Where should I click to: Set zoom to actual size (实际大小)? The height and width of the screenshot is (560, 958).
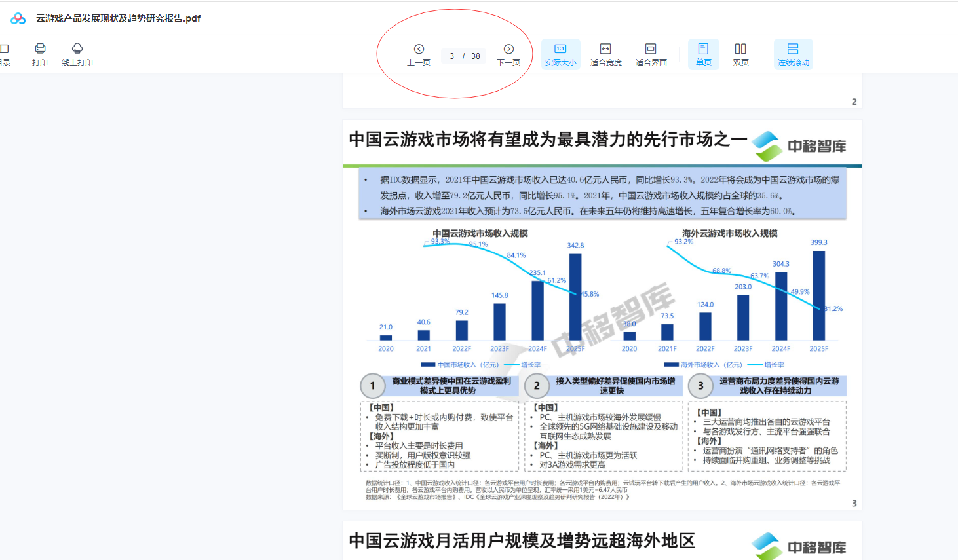point(560,54)
